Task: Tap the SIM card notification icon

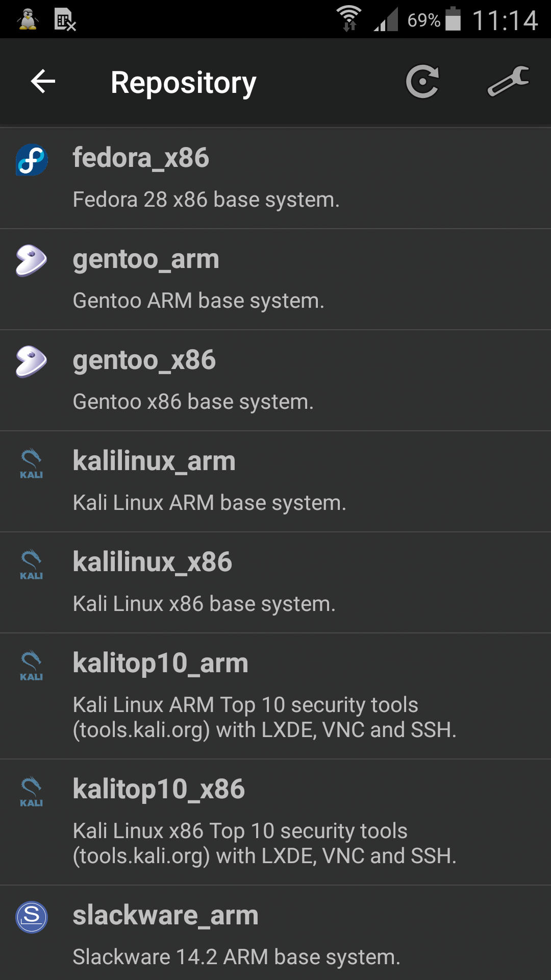Action: (65, 20)
